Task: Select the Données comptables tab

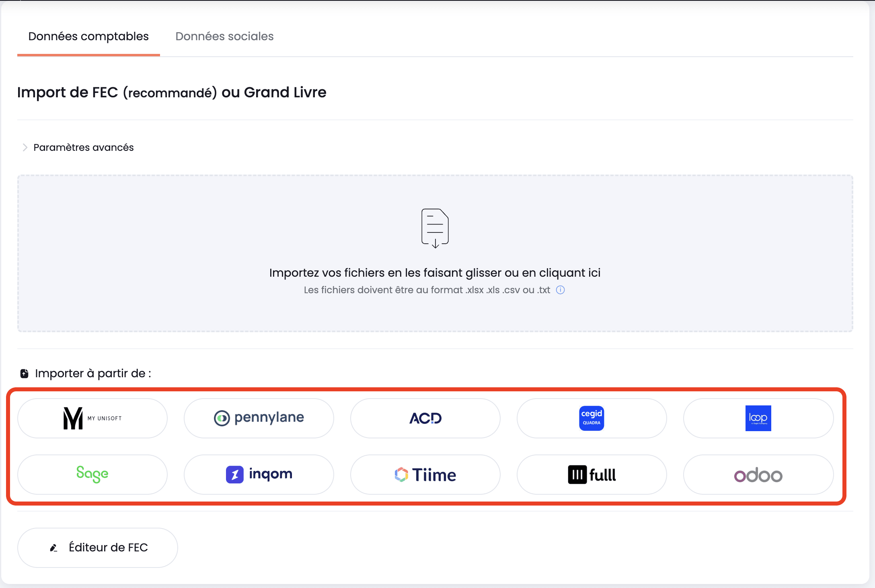Action: [88, 36]
